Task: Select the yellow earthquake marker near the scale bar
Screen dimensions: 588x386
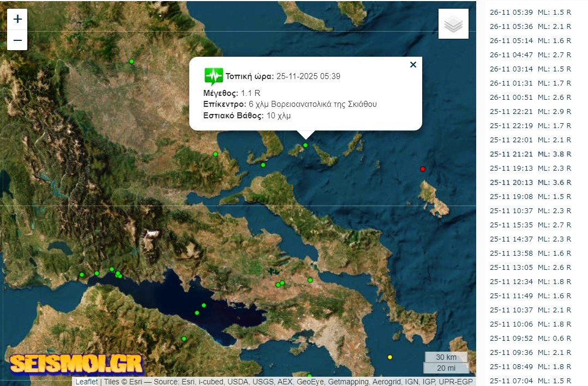Action: (390, 357)
